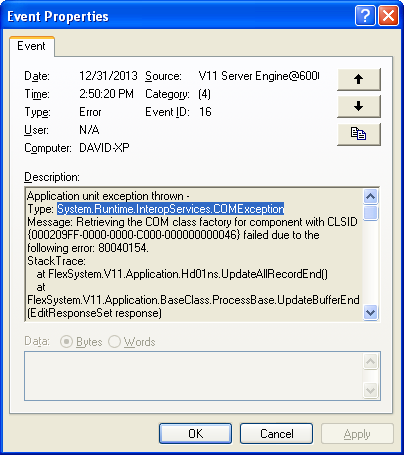Viewport: 404px width, 455px height.
Task: Copy event details to clipboard
Action: pos(359,134)
